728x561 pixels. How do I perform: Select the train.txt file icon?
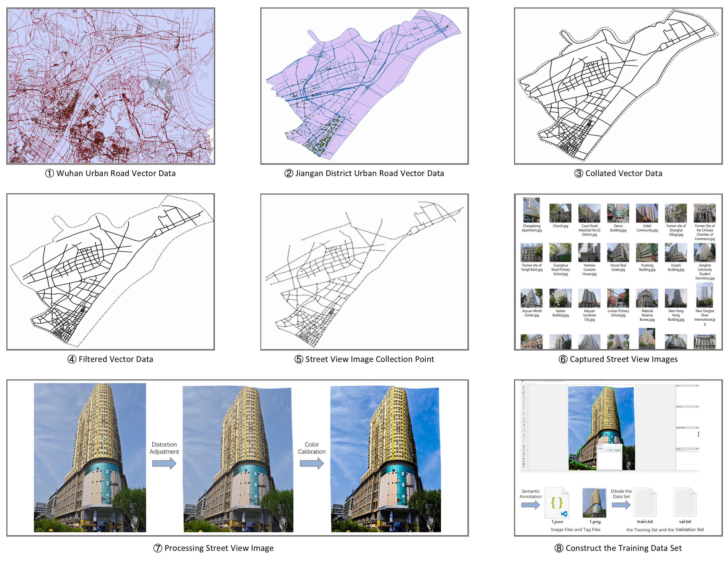[645, 502]
